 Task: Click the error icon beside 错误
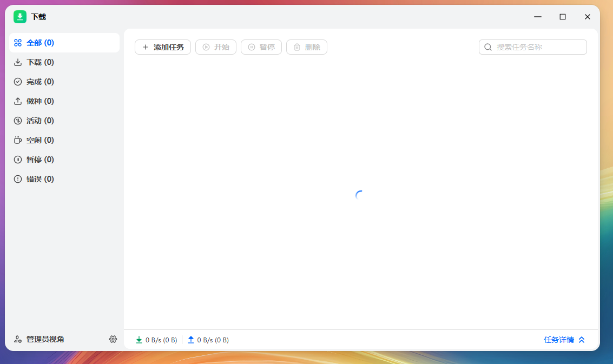[17, 179]
